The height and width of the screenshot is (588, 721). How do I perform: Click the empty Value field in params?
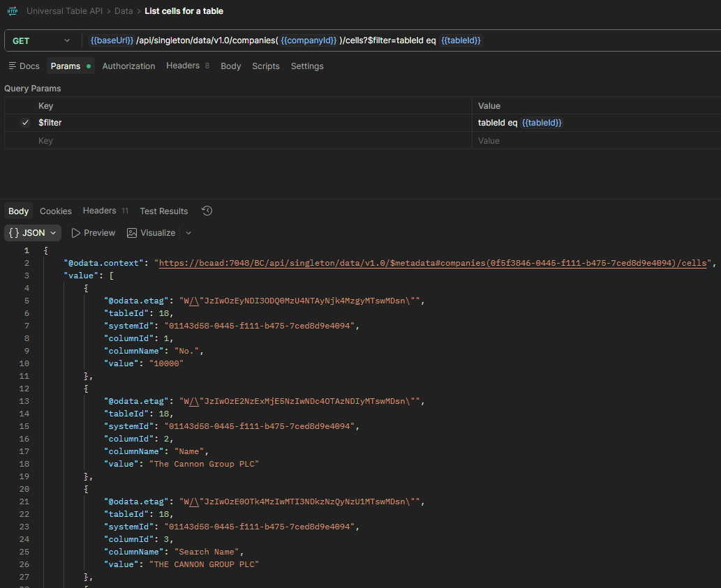[596, 141]
